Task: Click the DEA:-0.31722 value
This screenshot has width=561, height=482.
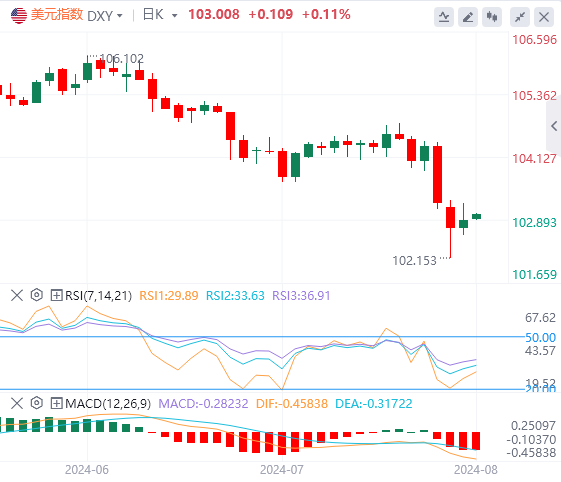Action: coord(374,404)
